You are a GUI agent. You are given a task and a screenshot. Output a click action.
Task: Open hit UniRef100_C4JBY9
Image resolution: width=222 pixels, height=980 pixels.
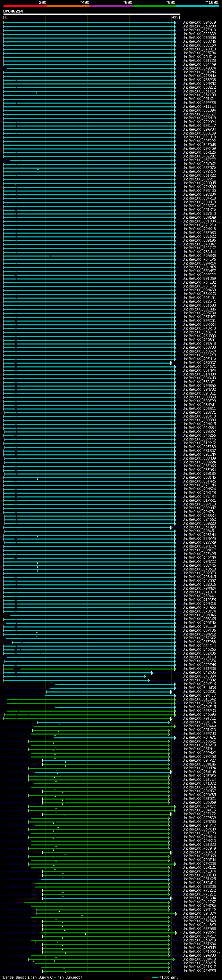click(x=199, y=925)
